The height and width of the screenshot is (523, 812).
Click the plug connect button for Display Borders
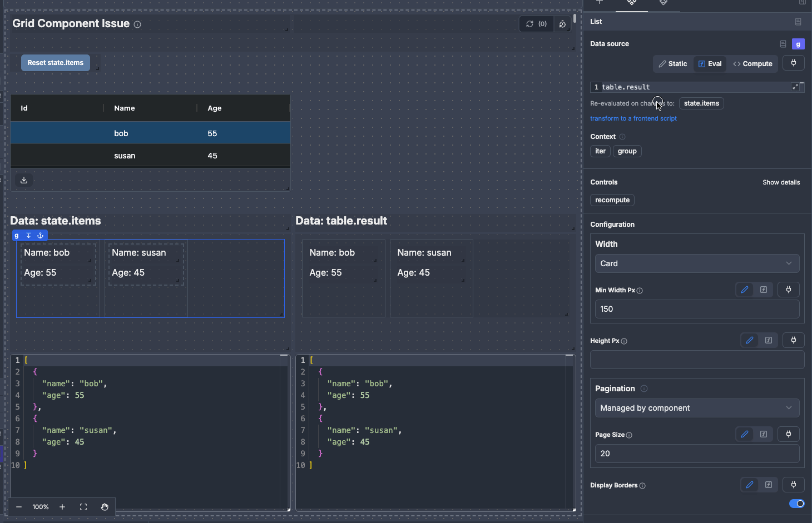tap(794, 485)
